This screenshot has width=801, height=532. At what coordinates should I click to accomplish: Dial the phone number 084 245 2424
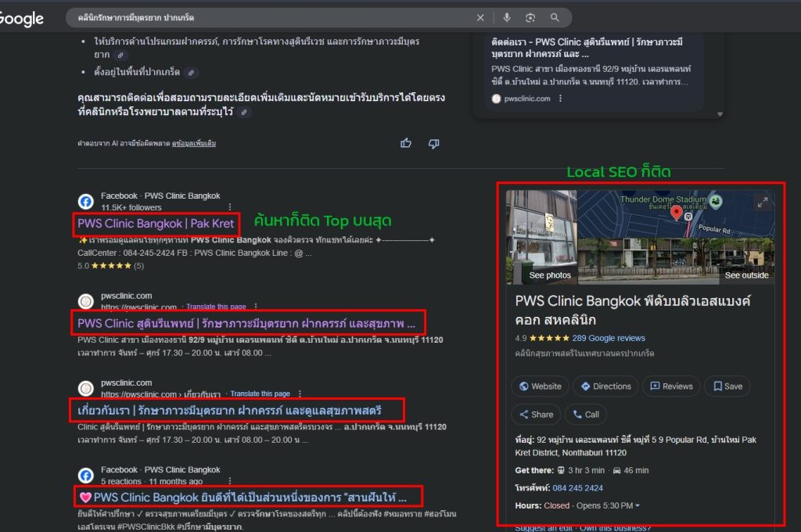pos(578,488)
